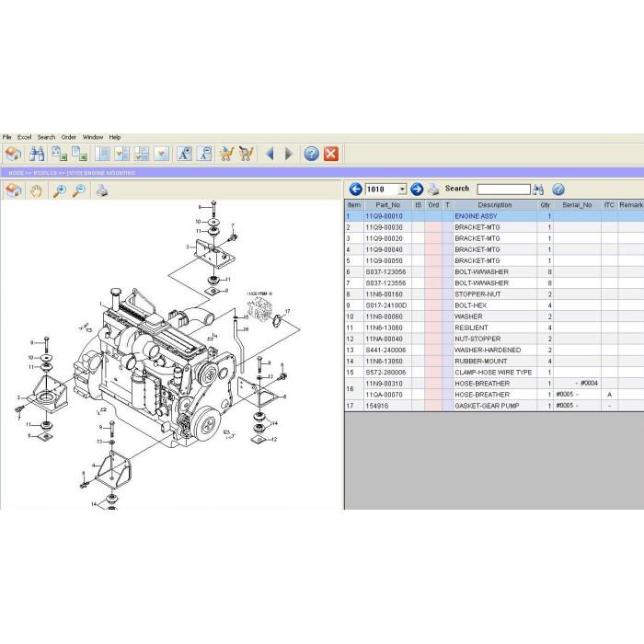Image resolution: width=644 pixels, height=644 pixels.
Task: Select the ENGINE ASSY row
Action: 494,216
